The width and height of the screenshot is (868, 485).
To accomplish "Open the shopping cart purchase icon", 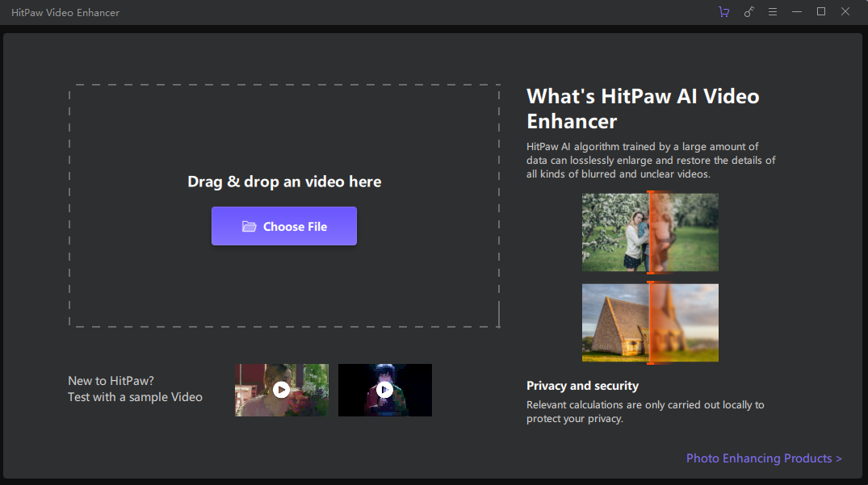I will [723, 12].
